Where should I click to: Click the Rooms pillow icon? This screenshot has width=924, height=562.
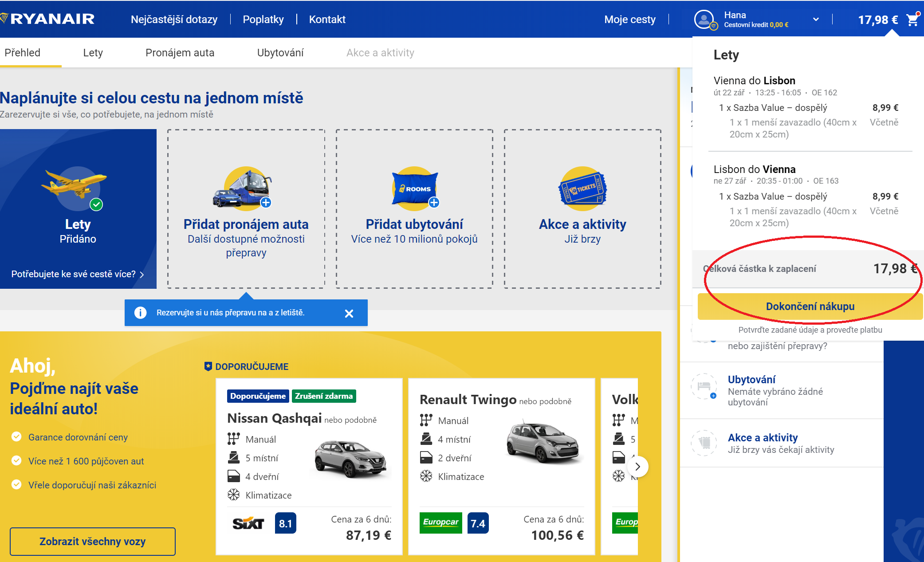point(415,188)
